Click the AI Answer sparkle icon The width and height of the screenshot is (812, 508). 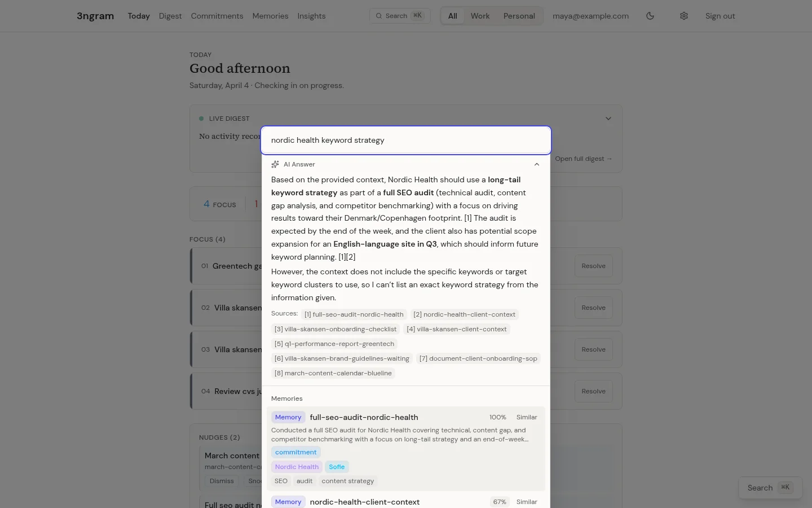[275, 164]
